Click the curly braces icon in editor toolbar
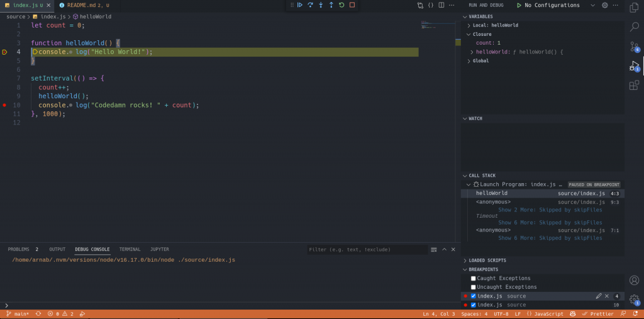 click(x=431, y=5)
